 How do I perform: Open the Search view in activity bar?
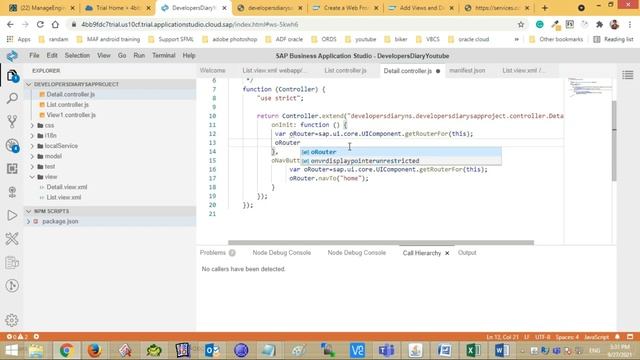click(12, 98)
